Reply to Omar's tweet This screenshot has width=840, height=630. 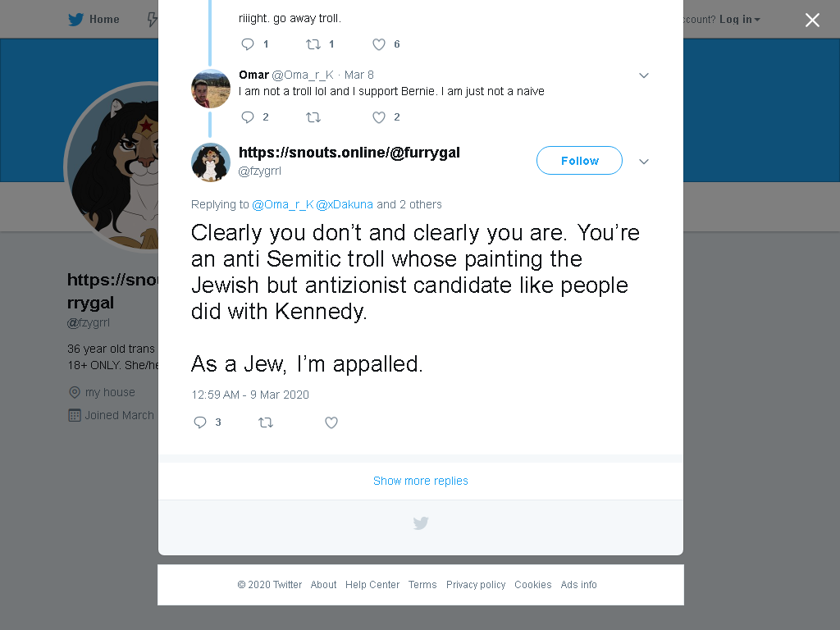tap(248, 116)
